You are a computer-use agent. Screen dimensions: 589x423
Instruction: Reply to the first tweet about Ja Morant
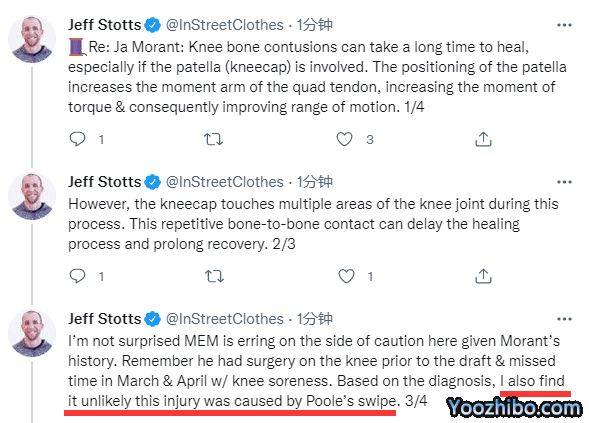tap(77, 139)
